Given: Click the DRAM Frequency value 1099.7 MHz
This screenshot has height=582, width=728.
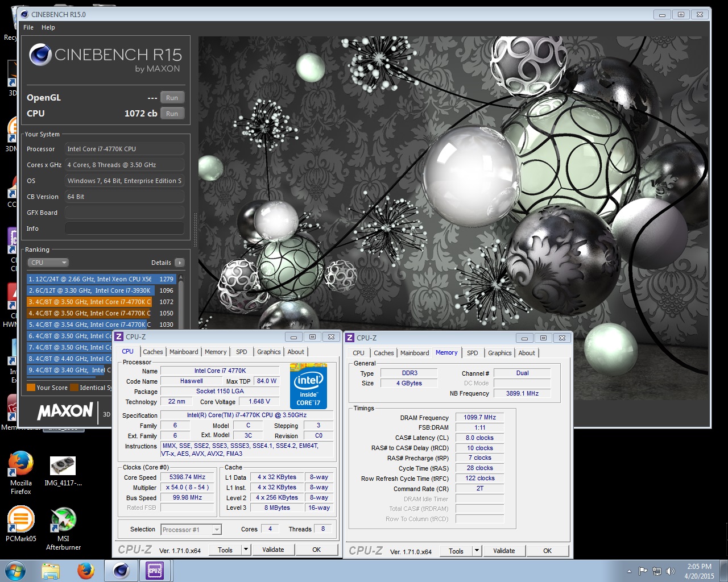Looking at the screenshot, I should pyautogui.click(x=480, y=417).
